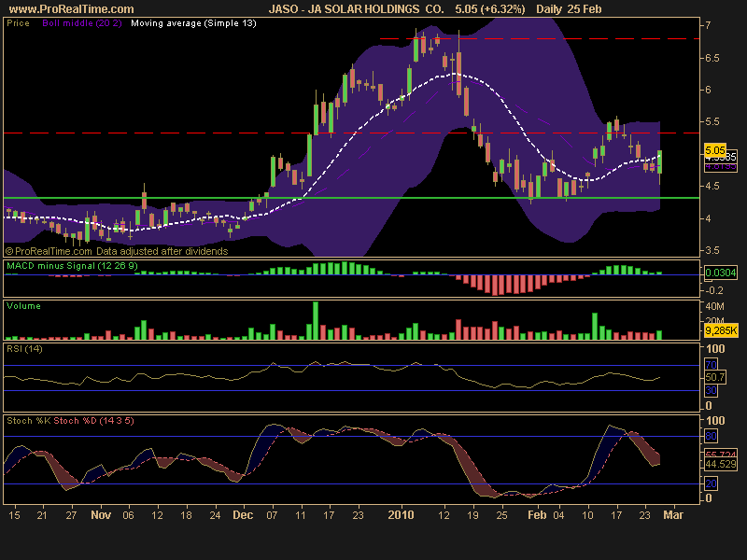Click the 2010 date axis label
This screenshot has height=560, width=747.
pos(402,515)
